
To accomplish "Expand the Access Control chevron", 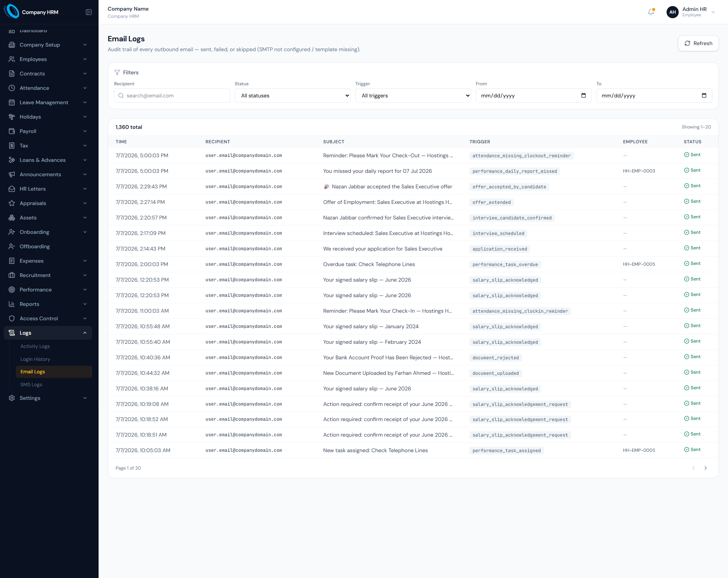I will [x=85, y=318].
